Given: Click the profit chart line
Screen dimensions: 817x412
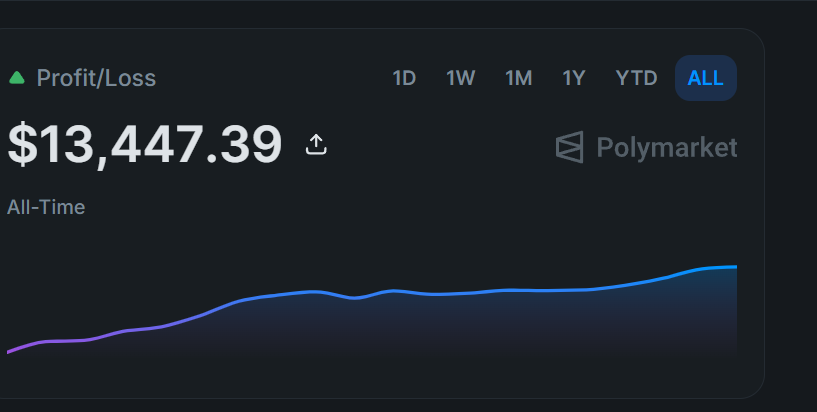Looking at the screenshot, I should (372, 309).
